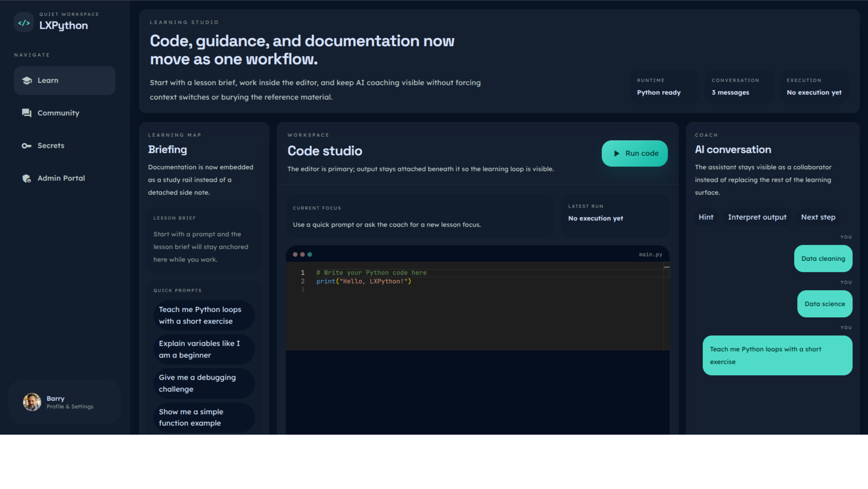868x489 pixels.
Task: Click the LXPython code bracket logo icon
Action: tap(24, 23)
